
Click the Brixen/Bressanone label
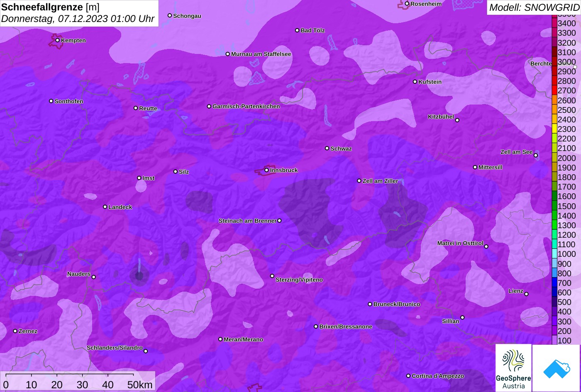pyautogui.click(x=346, y=326)
